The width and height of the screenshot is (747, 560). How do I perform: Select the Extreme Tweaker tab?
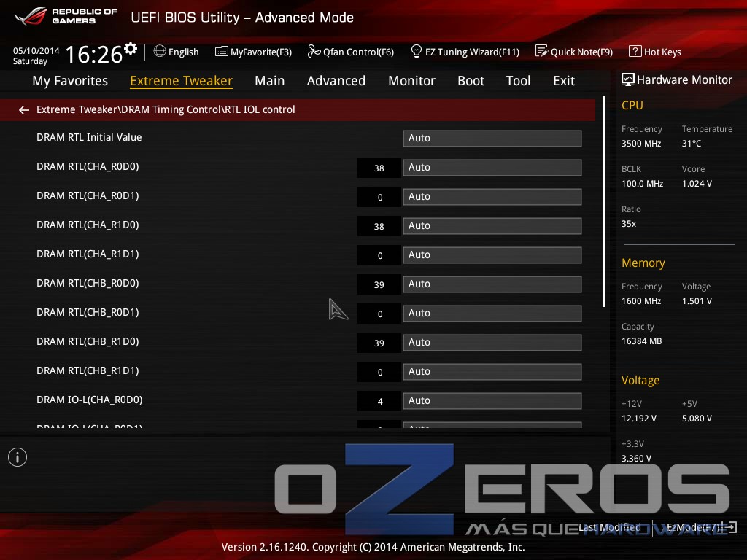(x=181, y=81)
